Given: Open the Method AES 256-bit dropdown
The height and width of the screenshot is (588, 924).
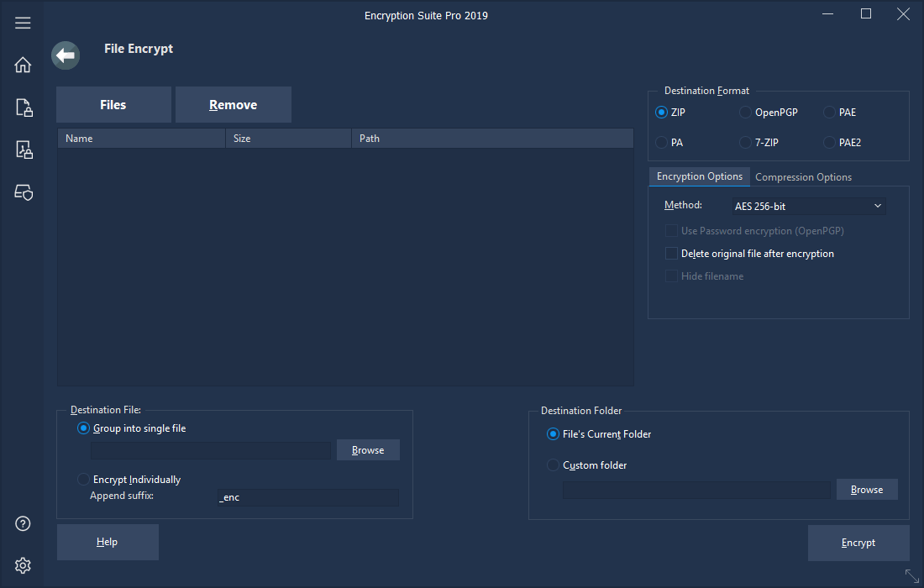Looking at the screenshot, I should point(808,206).
